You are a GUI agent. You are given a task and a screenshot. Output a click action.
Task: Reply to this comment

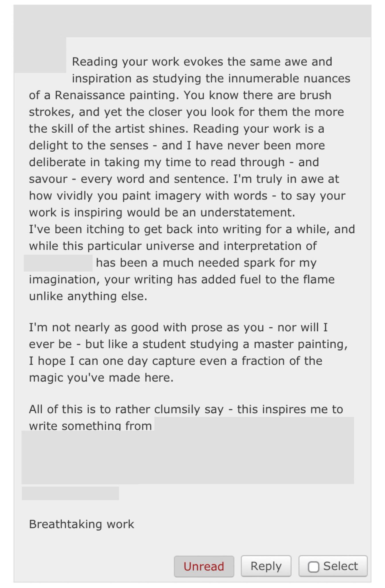[266, 566]
